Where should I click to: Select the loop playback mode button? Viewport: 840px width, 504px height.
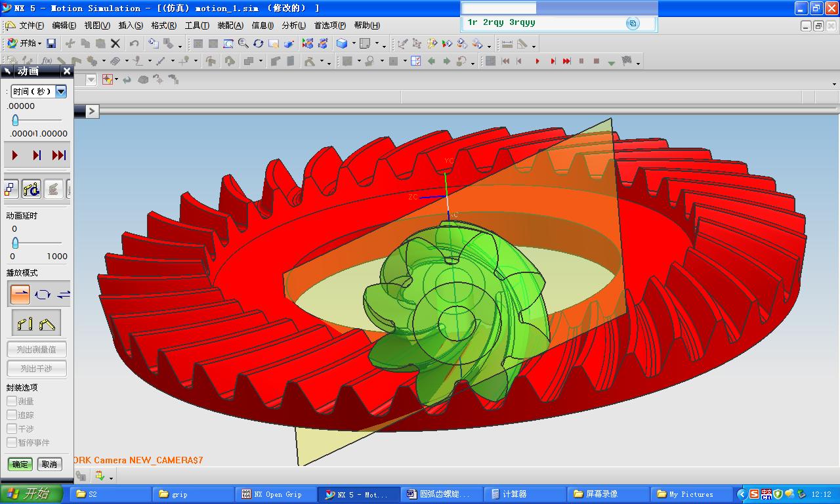click(43, 294)
